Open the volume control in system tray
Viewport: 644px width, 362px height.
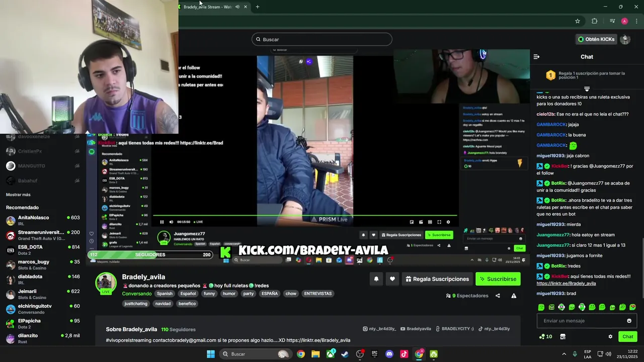608,354
